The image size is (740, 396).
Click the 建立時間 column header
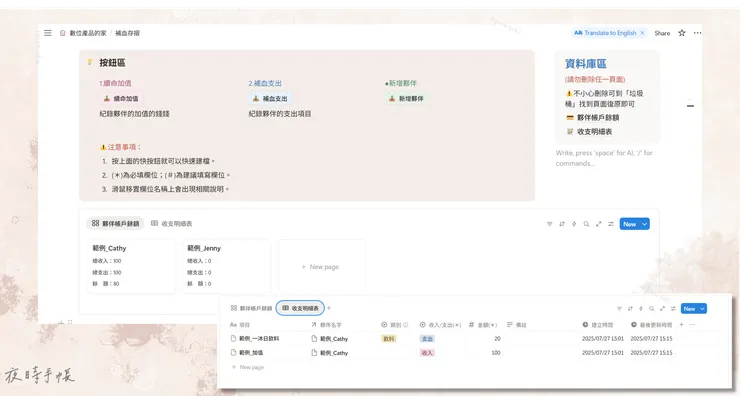597,325
